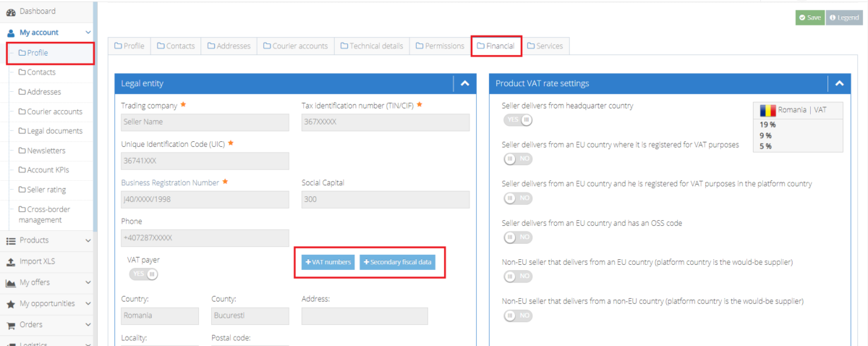Click the Products list icon in sidebar
868x346 pixels.
(x=11, y=240)
